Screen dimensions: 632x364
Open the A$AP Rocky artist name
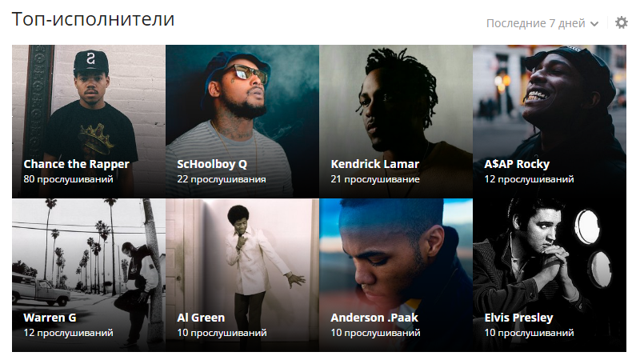(x=517, y=164)
